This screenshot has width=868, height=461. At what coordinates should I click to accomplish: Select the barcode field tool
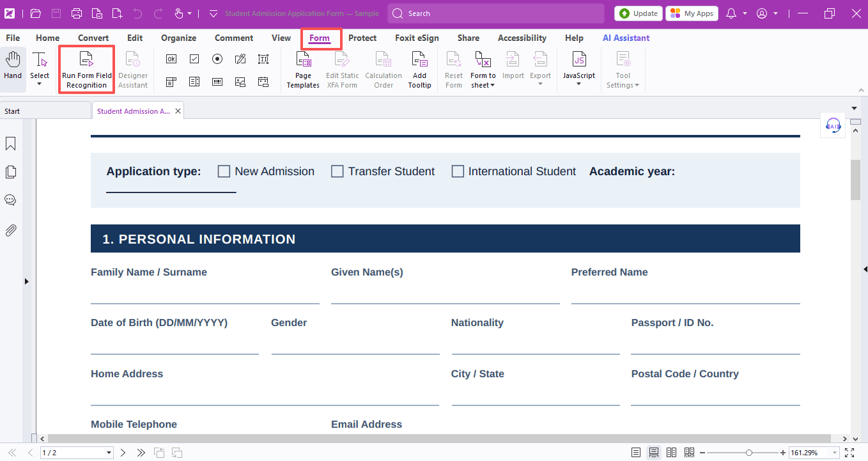tap(217, 82)
